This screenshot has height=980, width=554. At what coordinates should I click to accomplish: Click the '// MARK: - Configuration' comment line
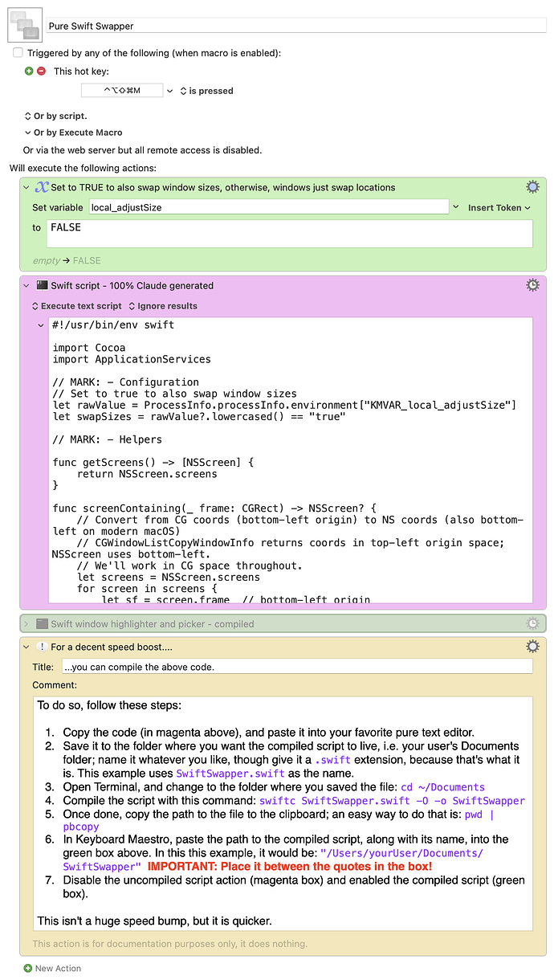[125, 382]
